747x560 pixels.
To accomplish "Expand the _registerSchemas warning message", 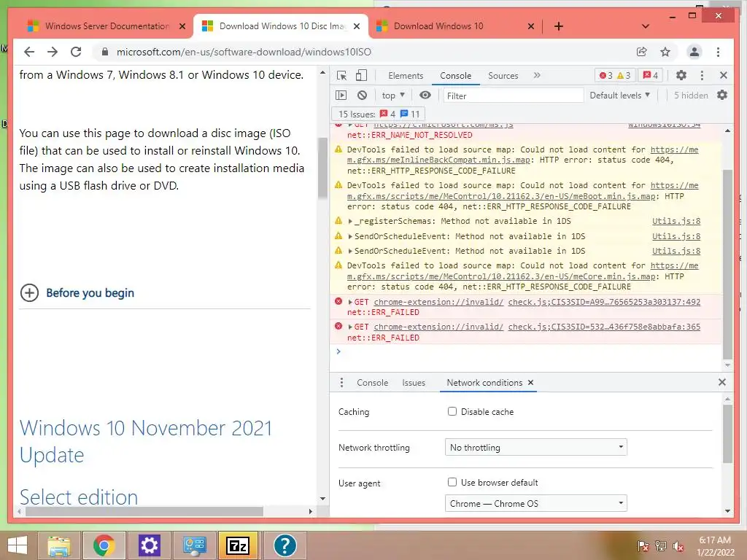I will coord(350,222).
